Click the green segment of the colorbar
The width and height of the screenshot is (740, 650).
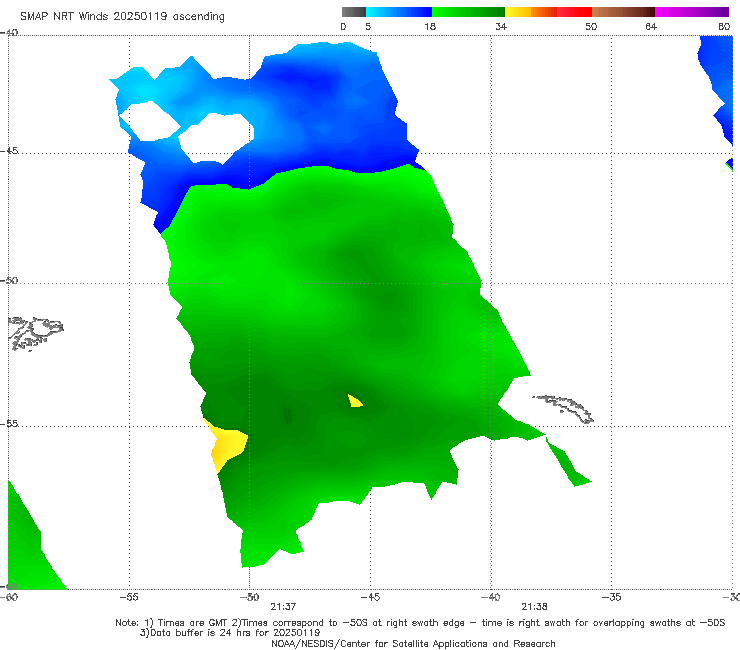point(468,12)
